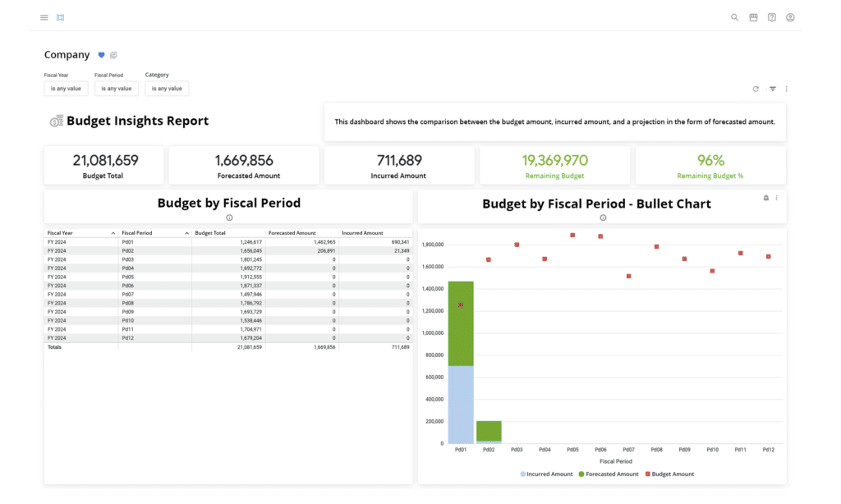Toggle the dashboard filters bar icon
This screenshot has height=504, width=841.
(773, 89)
